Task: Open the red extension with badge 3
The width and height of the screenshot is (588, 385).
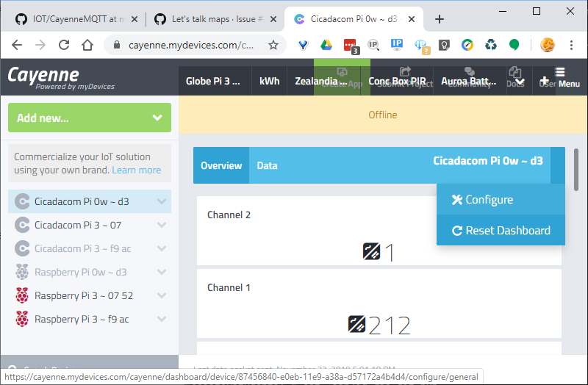Action: (x=351, y=46)
